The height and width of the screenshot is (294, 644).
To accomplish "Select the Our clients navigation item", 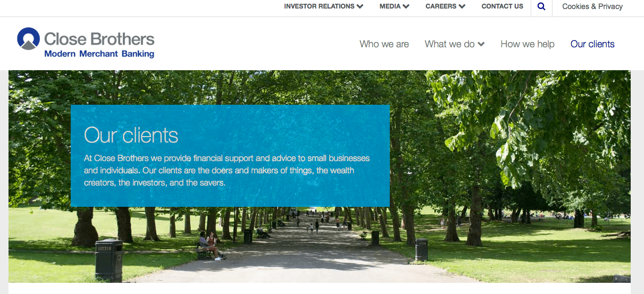I will pyautogui.click(x=592, y=44).
